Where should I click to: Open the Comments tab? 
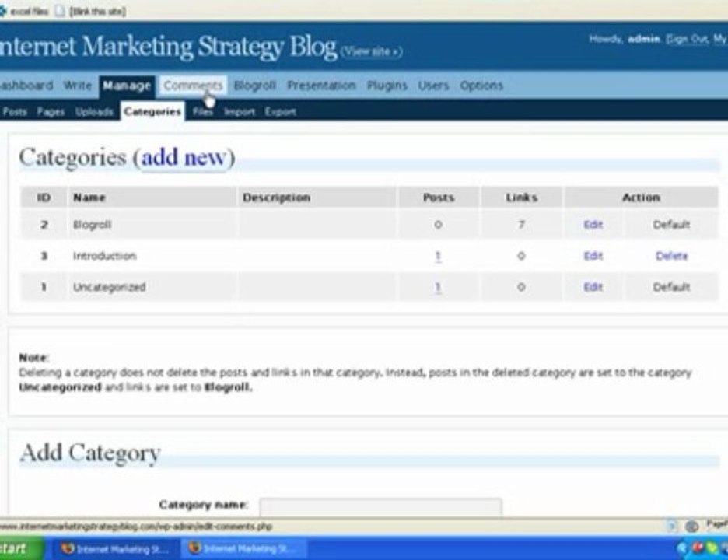(x=193, y=86)
